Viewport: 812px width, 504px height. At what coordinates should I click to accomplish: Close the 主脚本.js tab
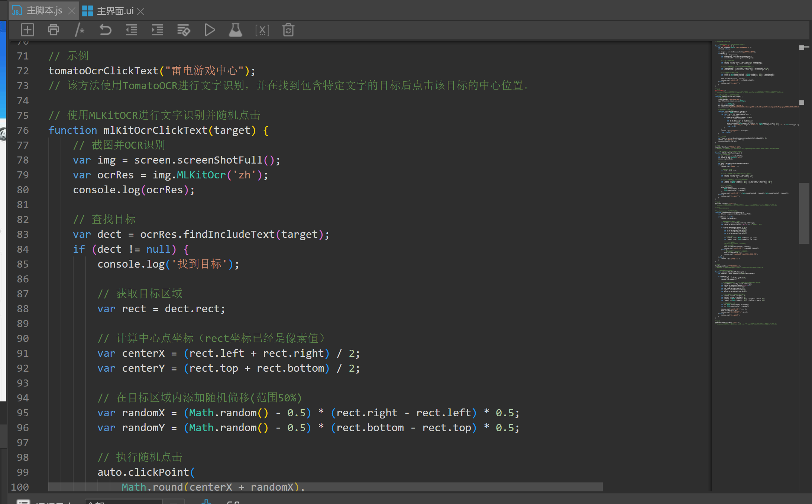coord(72,11)
